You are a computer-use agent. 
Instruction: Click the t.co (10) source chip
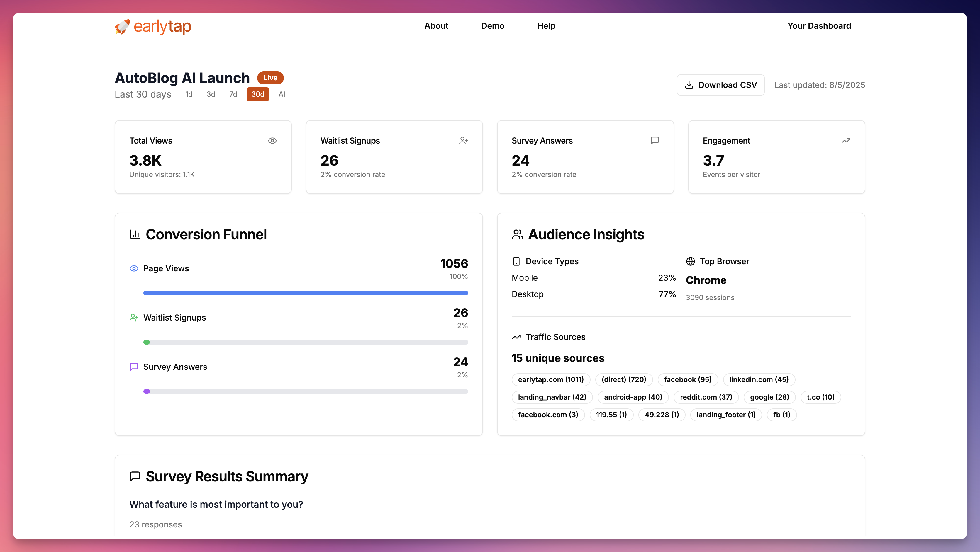pyautogui.click(x=820, y=397)
